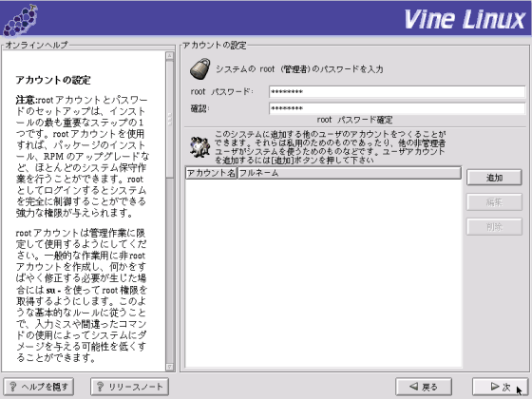Image resolution: width=532 pixels, height=399 pixels.
Task: Click help panel scrollbar up arrow
Action: pyautogui.click(x=170, y=56)
